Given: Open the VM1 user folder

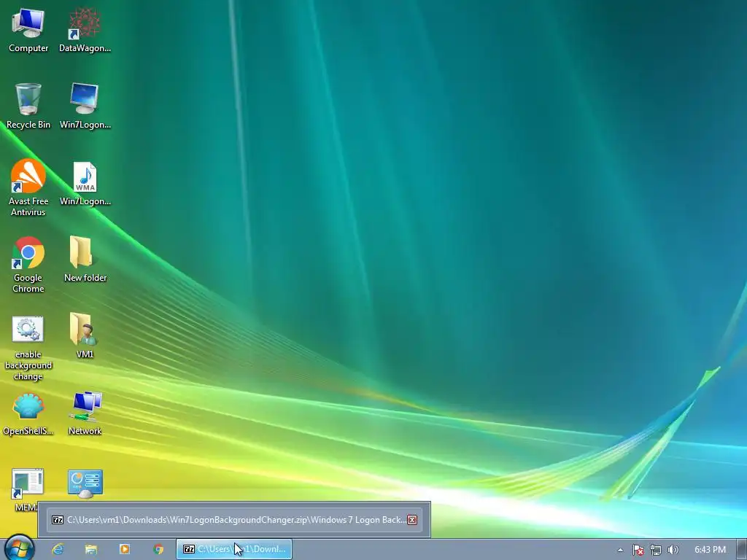Looking at the screenshot, I should pos(85,335).
